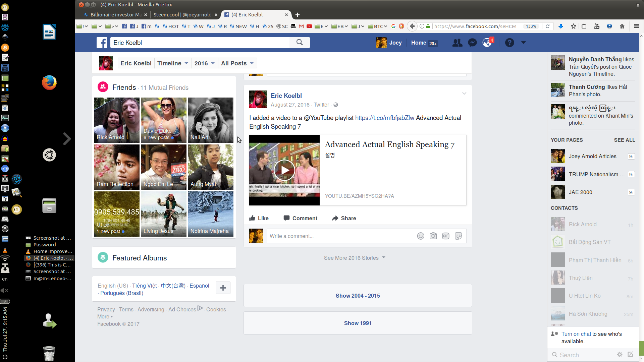Open LibreOffice document desktop icon

click(x=49, y=32)
